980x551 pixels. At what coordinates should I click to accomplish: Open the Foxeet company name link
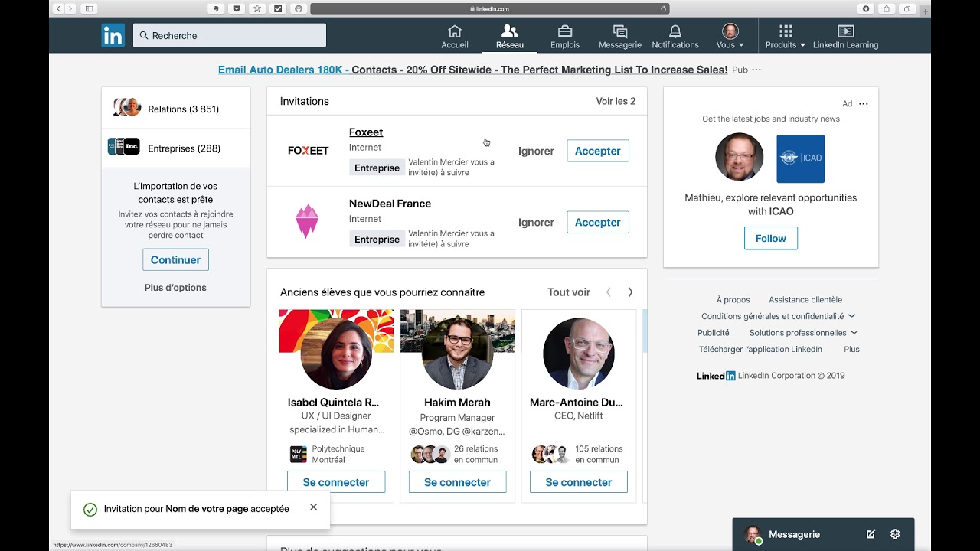(x=366, y=132)
